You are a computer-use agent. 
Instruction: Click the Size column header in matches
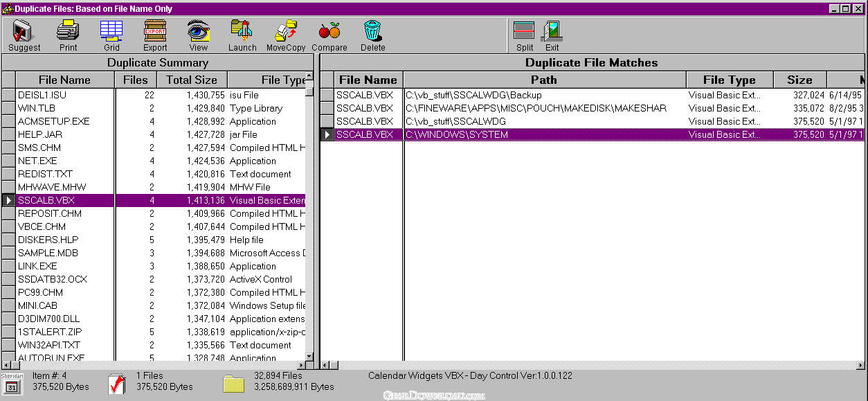798,80
